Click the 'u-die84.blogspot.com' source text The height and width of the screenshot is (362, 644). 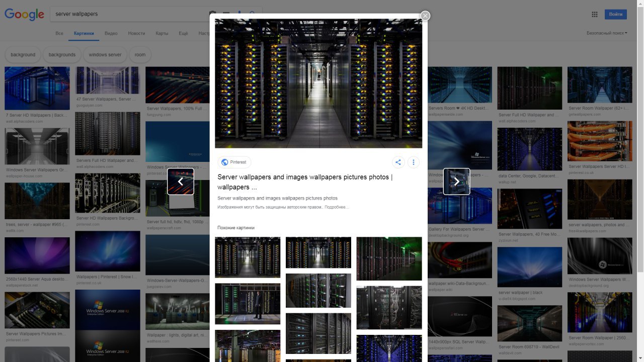517,299
